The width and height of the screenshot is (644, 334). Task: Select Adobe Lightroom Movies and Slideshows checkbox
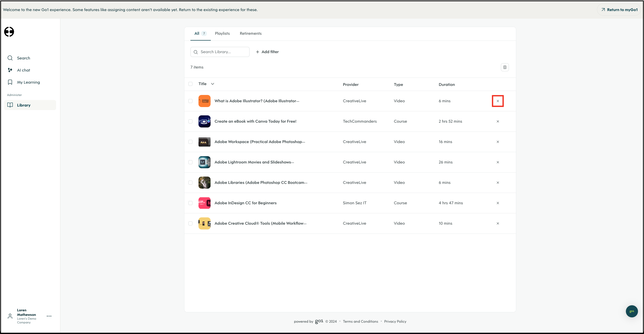(190, 162)
